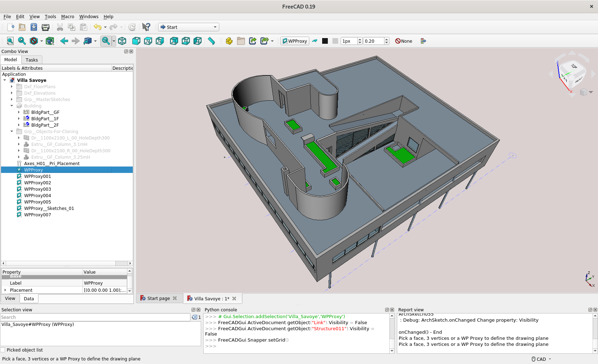
Task: Toggle Draft construction mode icon
Action: tap(315, 41)
